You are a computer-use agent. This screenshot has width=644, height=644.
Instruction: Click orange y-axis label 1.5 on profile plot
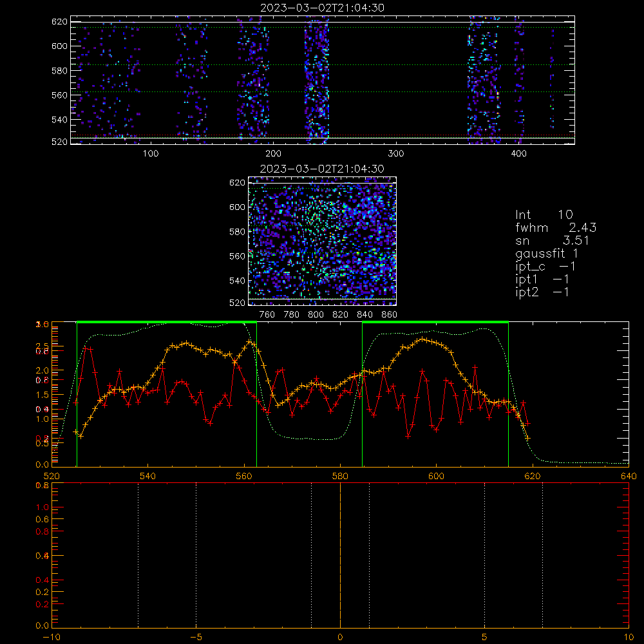tap(43, 395)
